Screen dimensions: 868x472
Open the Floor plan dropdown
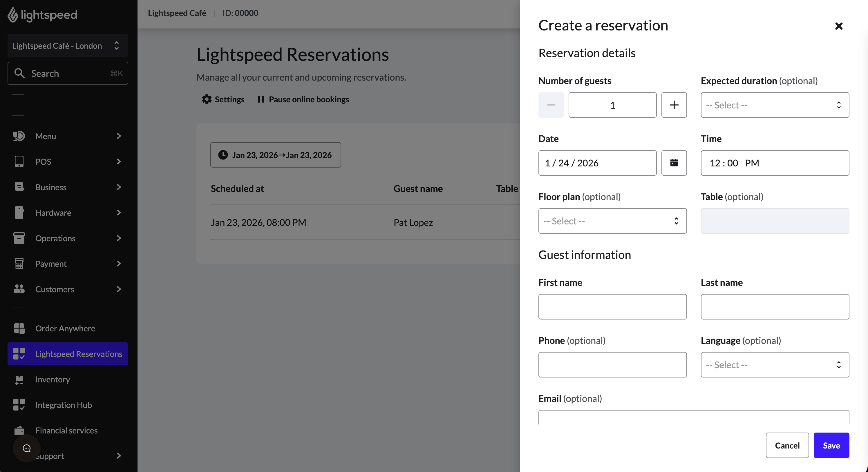click(612, 221)
